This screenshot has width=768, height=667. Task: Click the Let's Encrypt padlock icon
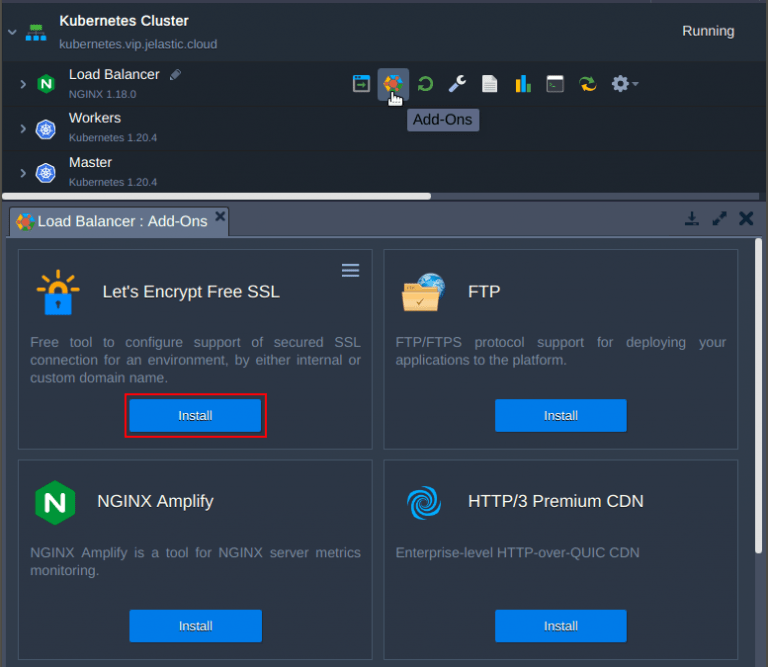tap(58, 292)
